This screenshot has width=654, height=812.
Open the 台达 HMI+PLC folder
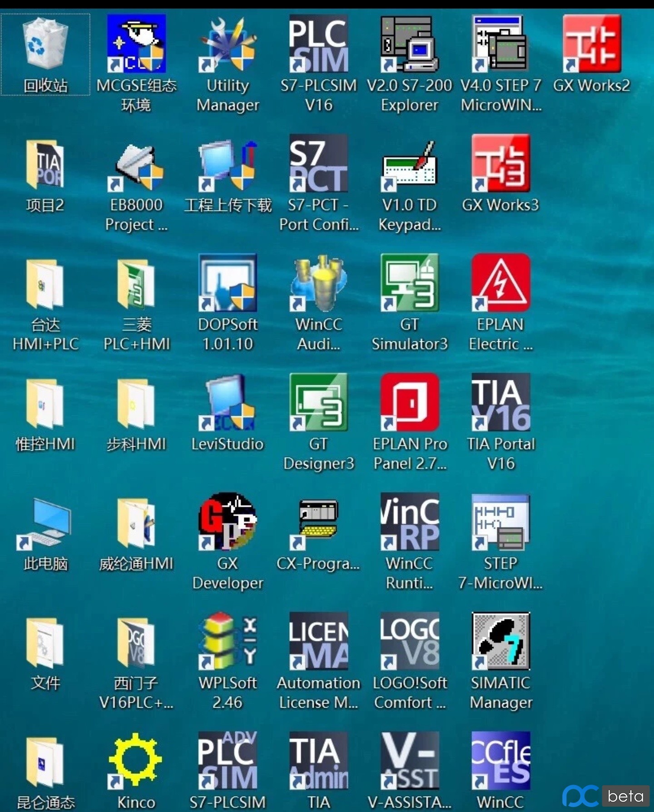[x=45, y=284]
